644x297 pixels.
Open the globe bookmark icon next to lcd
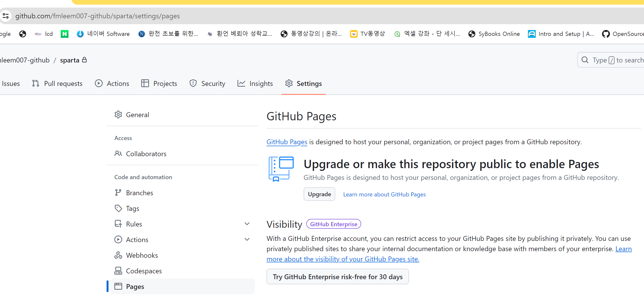point(23,34)
